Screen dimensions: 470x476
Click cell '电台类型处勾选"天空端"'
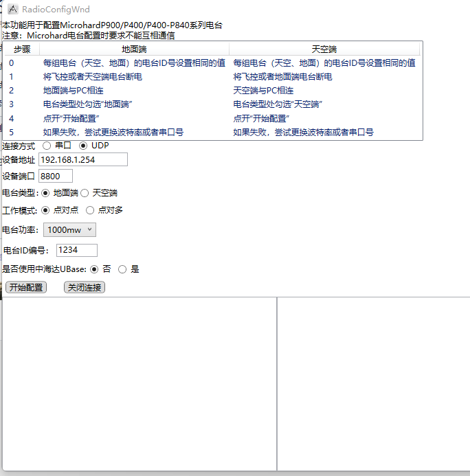pyautogui.click(x=278, y=104)
